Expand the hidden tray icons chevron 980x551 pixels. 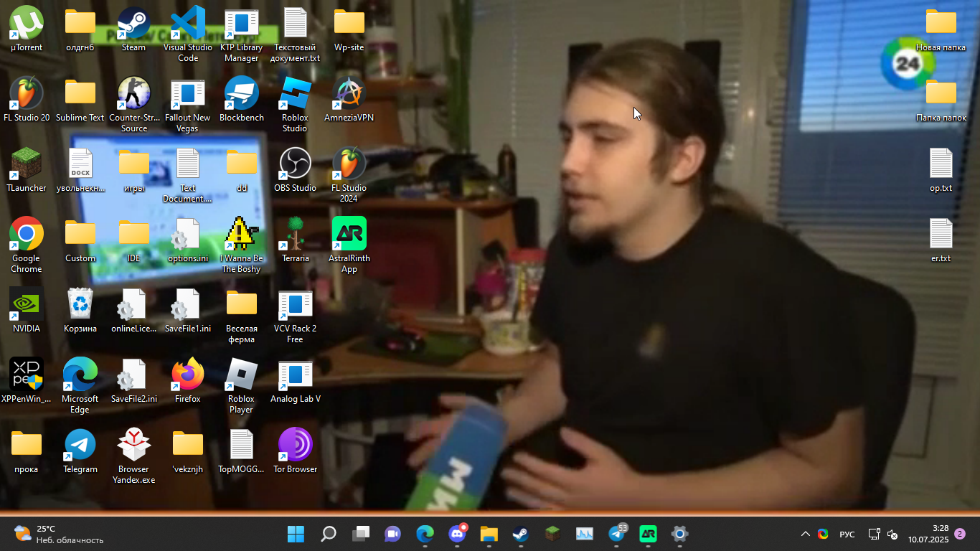click(805, 534)
